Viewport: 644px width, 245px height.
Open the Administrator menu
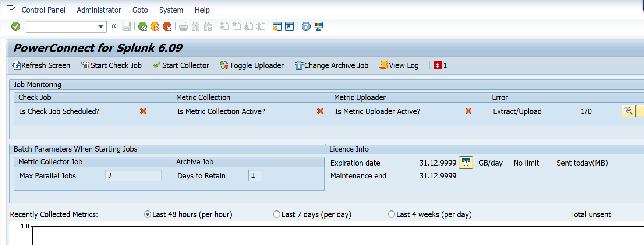99,10
